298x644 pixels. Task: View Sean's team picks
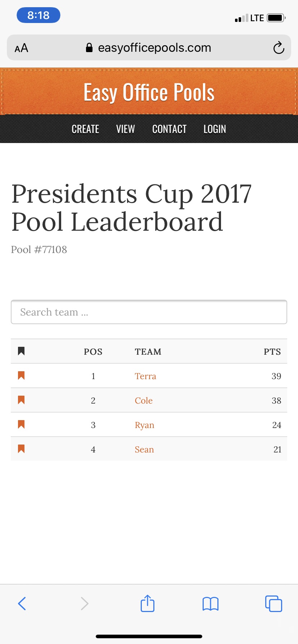pyautogui.click(x=144, y=449)
